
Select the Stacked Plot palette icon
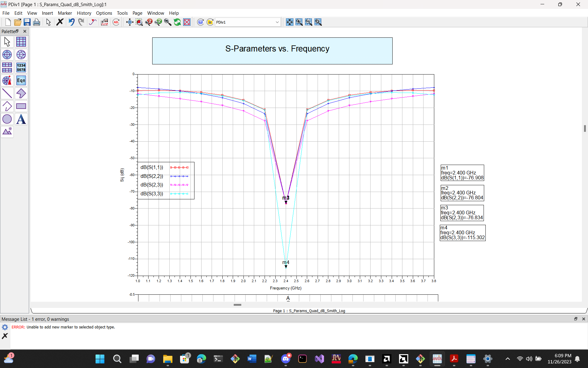pos(7,67)
